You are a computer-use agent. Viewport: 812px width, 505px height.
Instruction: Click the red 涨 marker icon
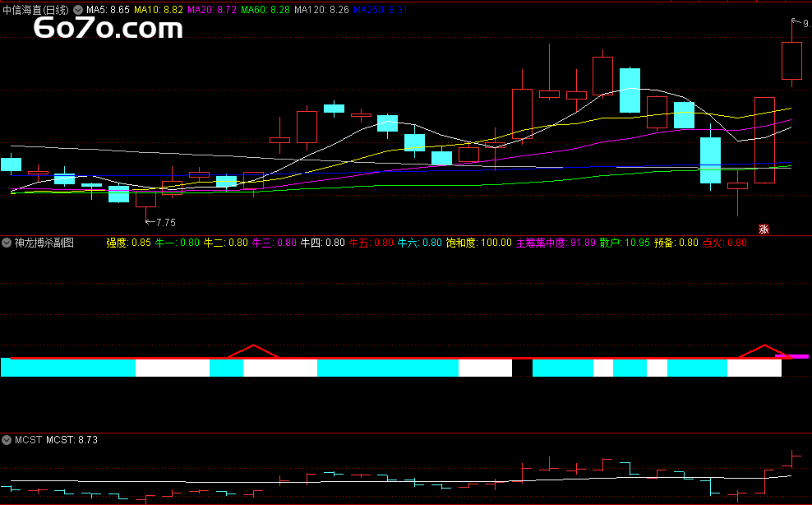[764, 229]
